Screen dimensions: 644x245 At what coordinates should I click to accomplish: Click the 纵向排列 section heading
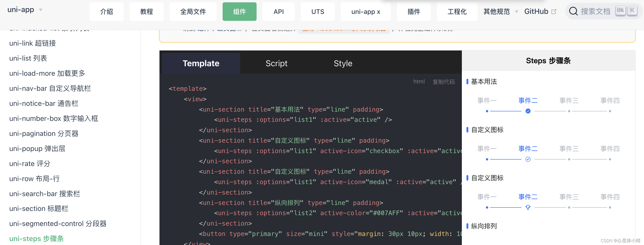click(x=484, y=226)
